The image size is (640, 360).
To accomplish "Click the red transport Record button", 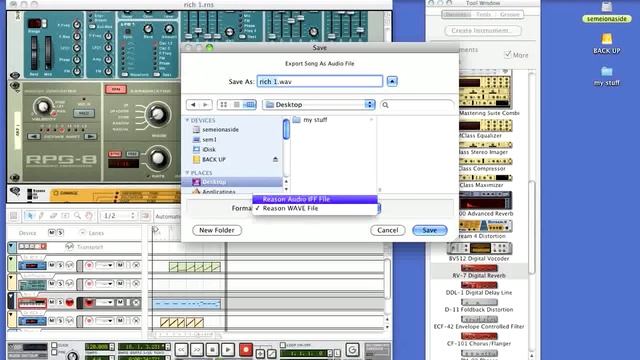I will 246,350.
